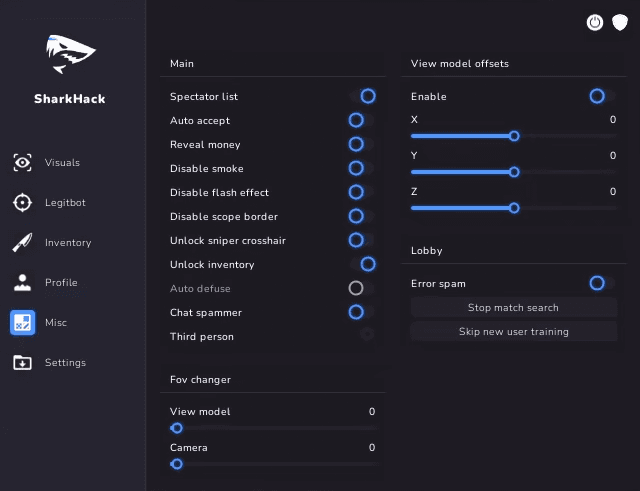The height and width of the screenshot is (491, 640).
Task: Toggle the Spectator list switch
Action: tap(366, 96)
